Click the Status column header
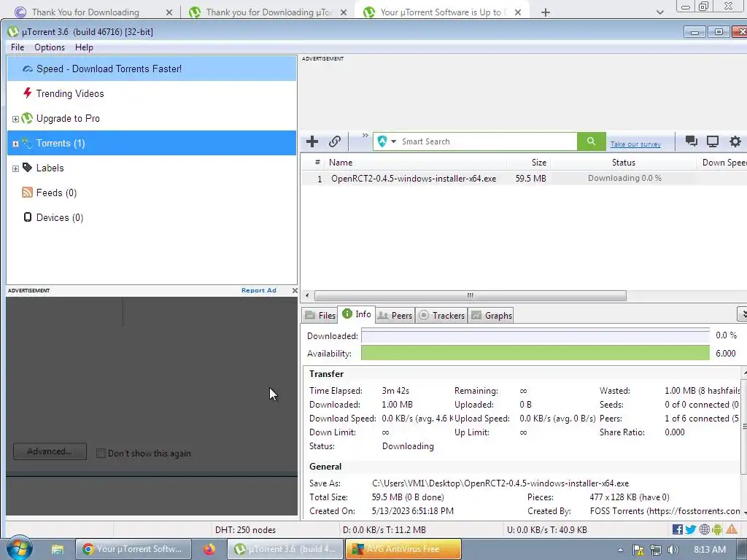The width and height of the screenshot is (747, 560). point(624,163)
